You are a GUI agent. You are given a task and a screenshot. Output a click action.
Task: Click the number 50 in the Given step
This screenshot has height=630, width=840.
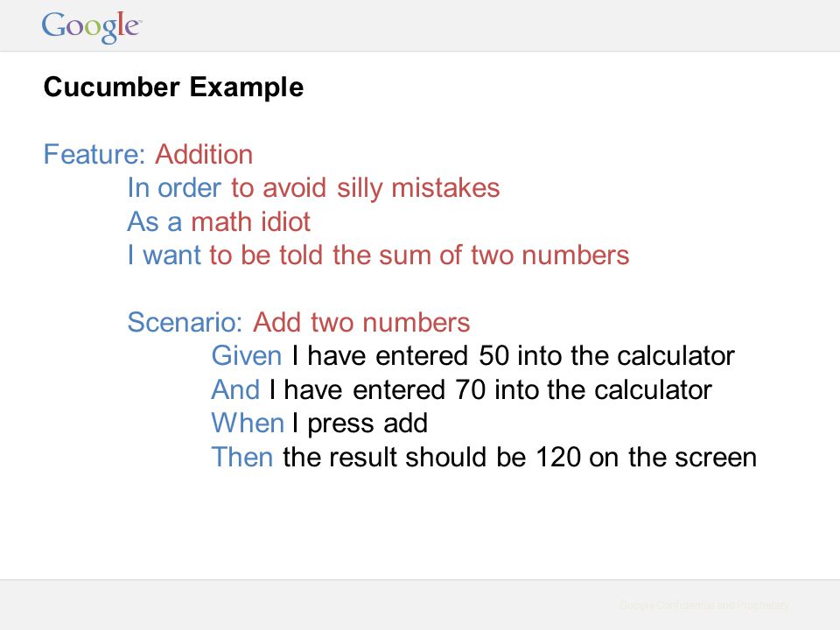pyautogui.click(x=493, y=356)
